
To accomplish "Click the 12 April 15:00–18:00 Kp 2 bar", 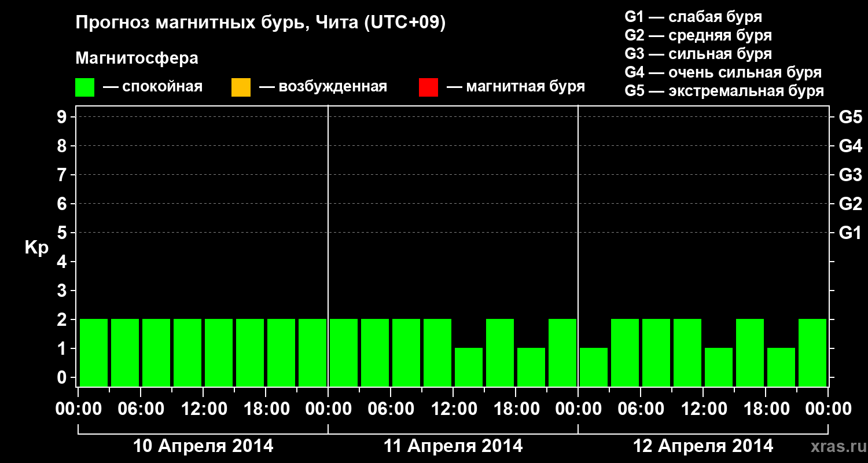I will pyautogui.click(x=750, y=352).
